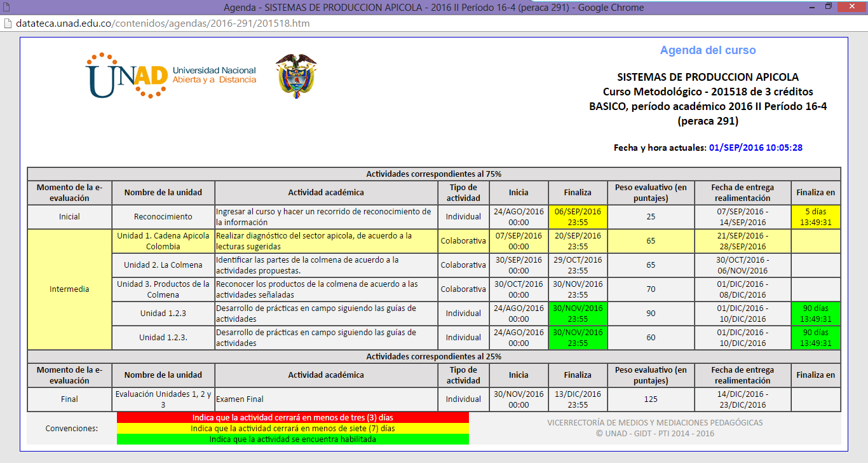Click the green 'actividad habilitada' legend bar
Image resolution: width=868 pixels, height=463 pixels.
[x=292, y=439]
